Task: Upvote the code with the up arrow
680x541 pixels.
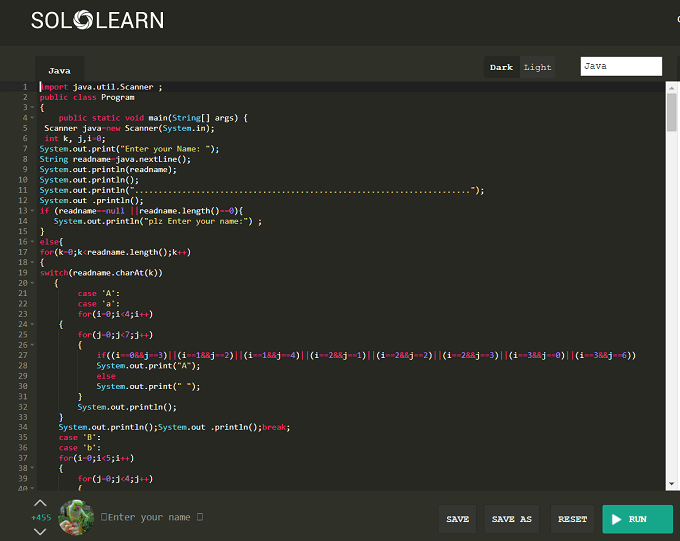Action: 40,503
